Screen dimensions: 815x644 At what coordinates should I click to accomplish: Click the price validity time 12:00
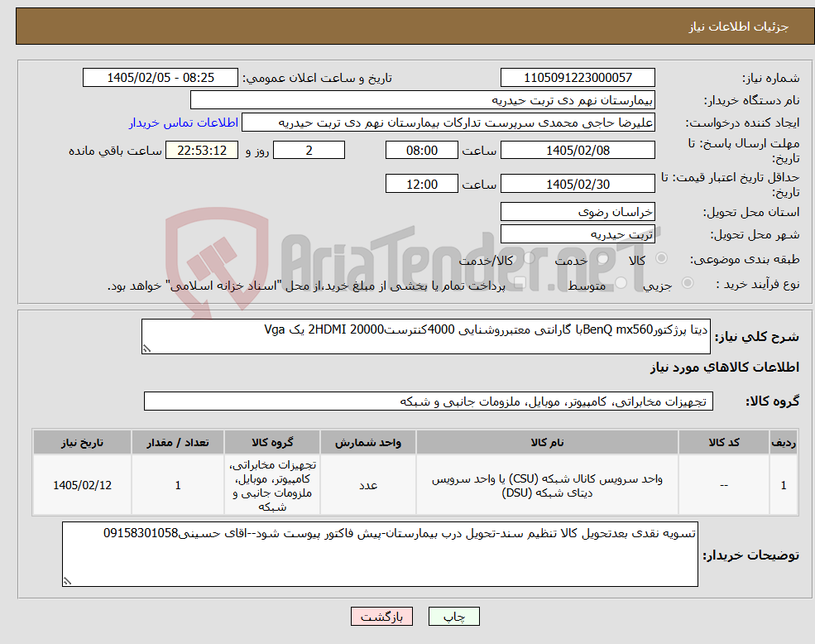tap(421, 184)
